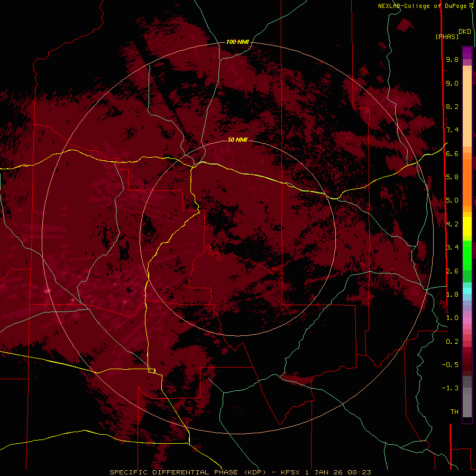
Task: Select the 5.8 value on the color scale
Action: tap(452, 177)
